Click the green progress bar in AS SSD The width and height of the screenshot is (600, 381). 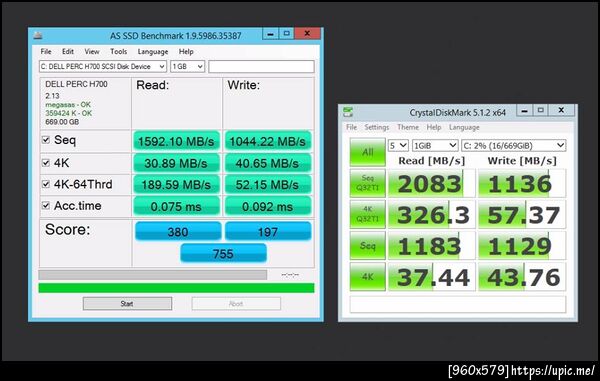click(176, 288)
